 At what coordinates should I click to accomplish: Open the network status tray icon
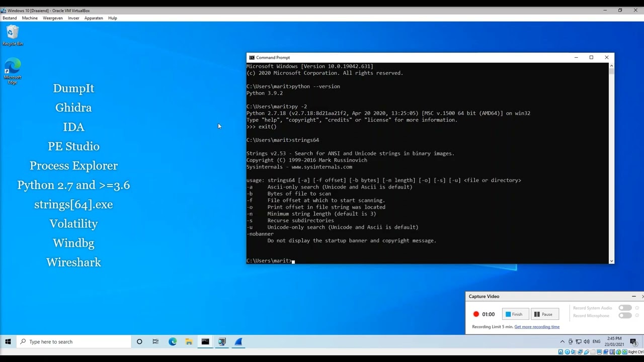pyautogui.click(x=579, y=342)
